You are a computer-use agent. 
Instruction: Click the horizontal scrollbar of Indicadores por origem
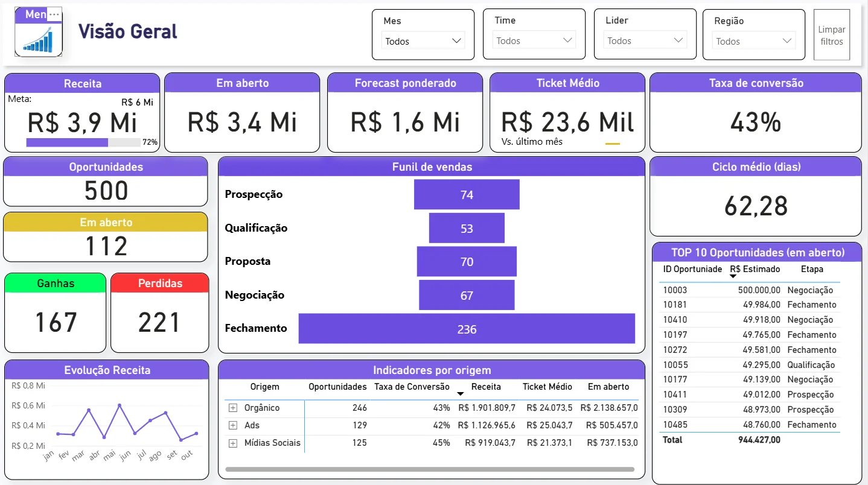(x=430, y=469)
